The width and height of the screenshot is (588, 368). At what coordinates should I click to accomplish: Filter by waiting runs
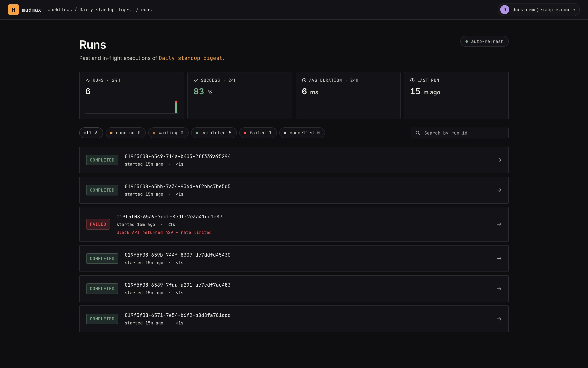(x=168, y=133)
